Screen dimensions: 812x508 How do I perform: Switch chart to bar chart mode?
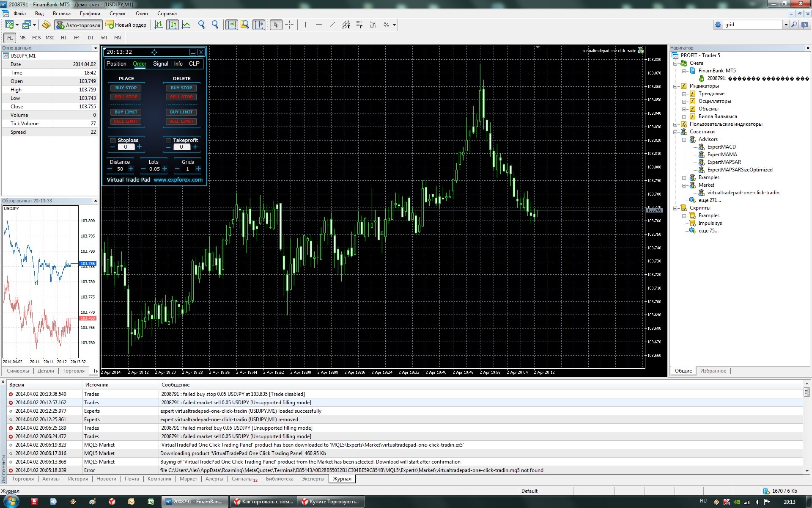pyautogui.click(x=159, y=25)
